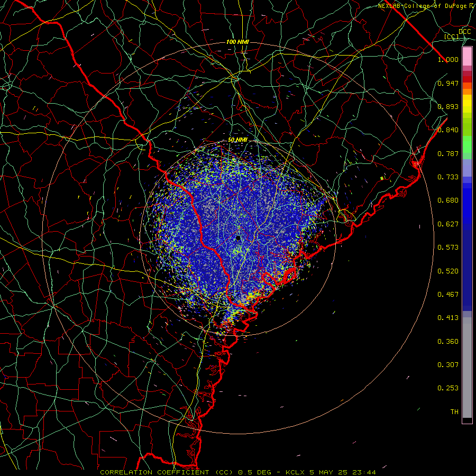Click the 0.787 scale value

point(448,153)
